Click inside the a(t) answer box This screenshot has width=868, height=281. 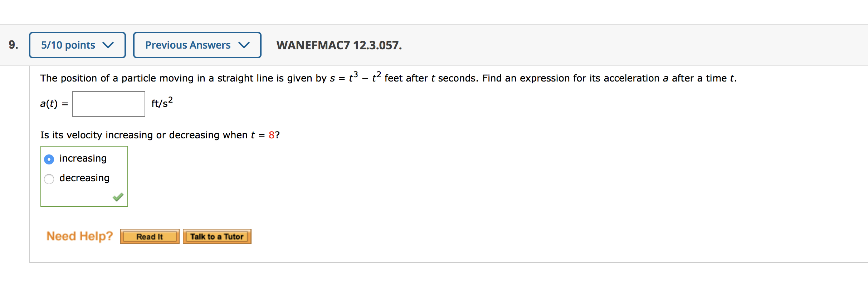(108, 104)
